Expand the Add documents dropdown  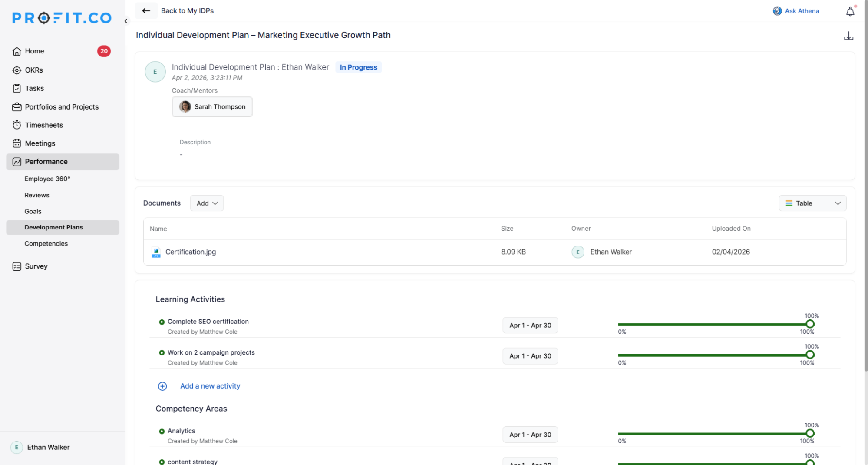[x=207, y=203]
